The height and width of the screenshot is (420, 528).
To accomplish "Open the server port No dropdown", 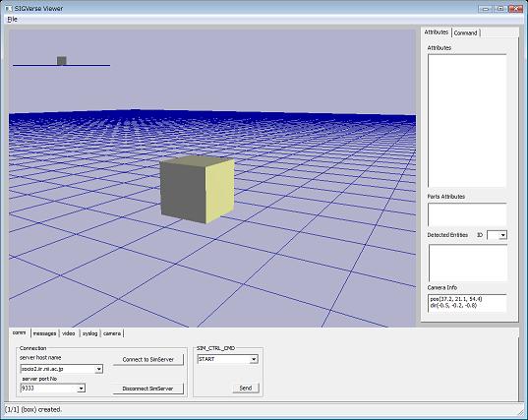I will click(82, 389).
